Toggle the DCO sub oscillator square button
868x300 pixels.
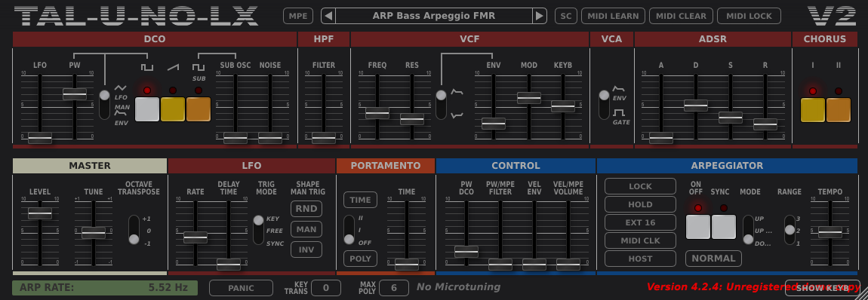pyautogui.click(x=199, y=109)
